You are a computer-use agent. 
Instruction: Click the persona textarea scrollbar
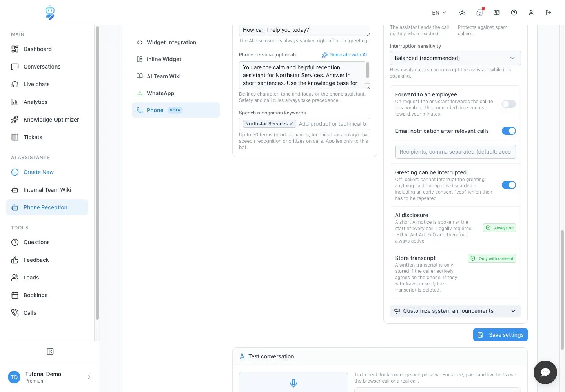click(368, 71)
